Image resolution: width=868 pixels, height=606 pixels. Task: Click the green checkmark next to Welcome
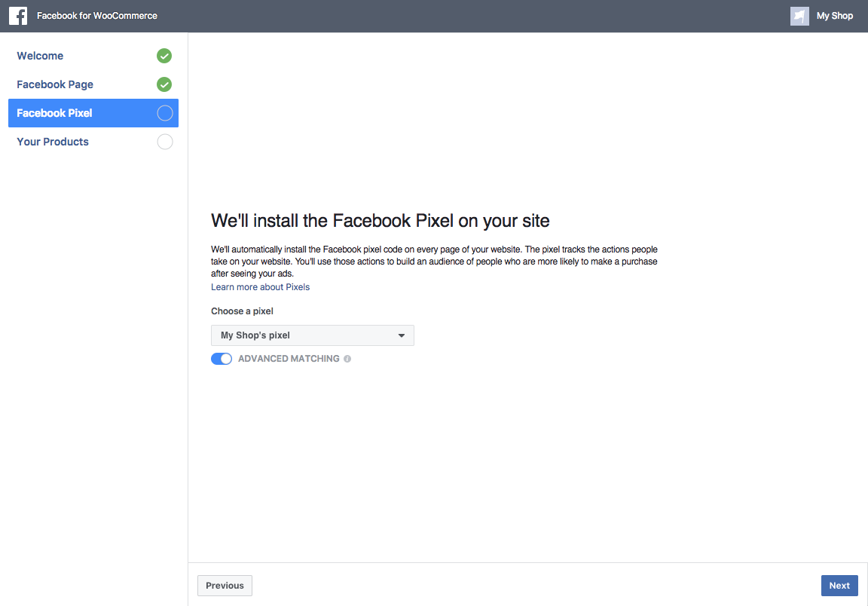[x=164, y=56]
